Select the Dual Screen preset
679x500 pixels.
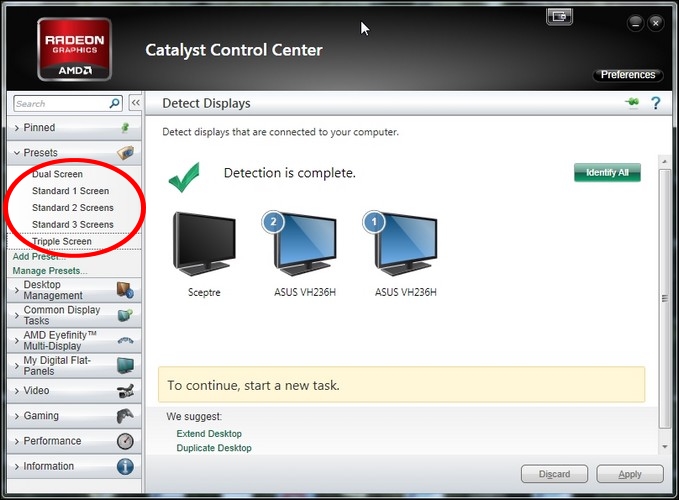pyautogui.click(x=57, y=174)
